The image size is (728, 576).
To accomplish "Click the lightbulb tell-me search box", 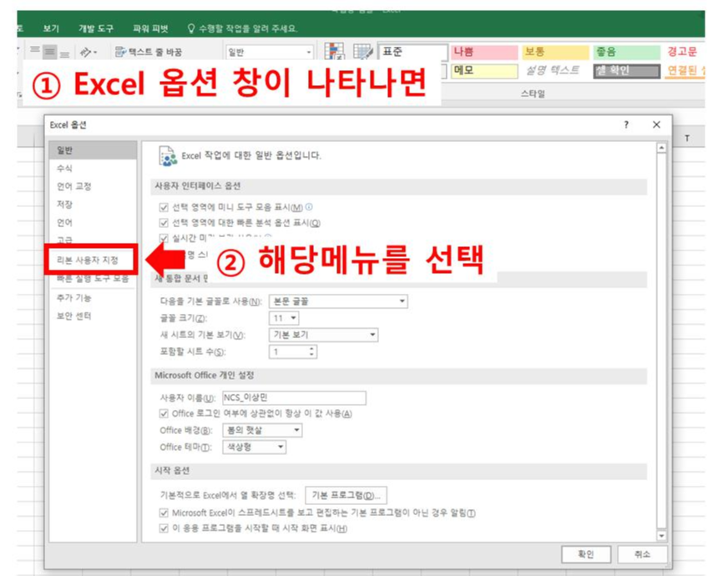I will coord(242,28).
